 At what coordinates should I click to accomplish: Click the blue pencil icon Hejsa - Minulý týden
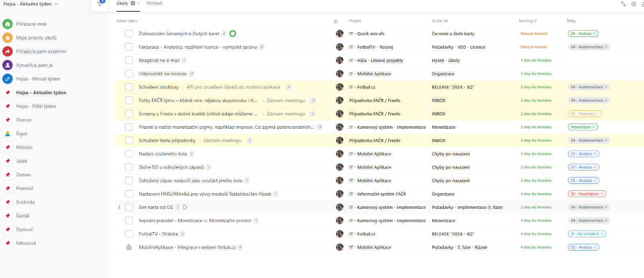click(7, 79)
